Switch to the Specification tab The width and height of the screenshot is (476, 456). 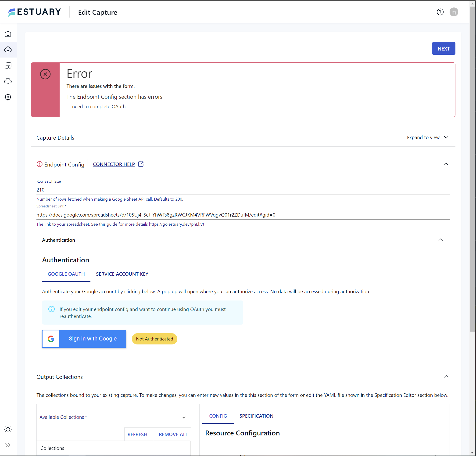[256, 416]
